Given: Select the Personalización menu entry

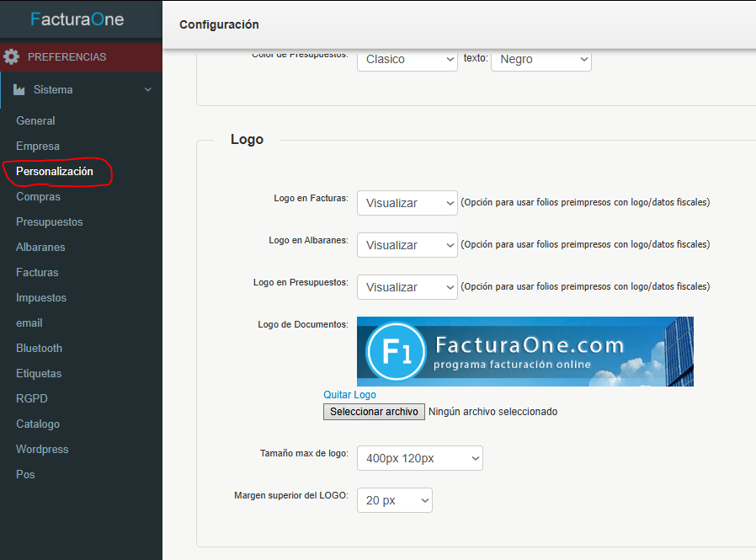Looking at the screenshot, I should click(55, 171).
